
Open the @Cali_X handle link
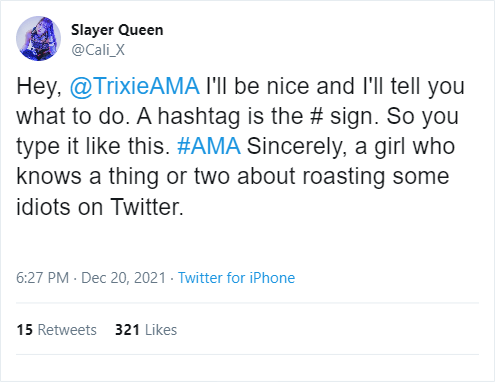pyautogui.click(x=98, y=50)
